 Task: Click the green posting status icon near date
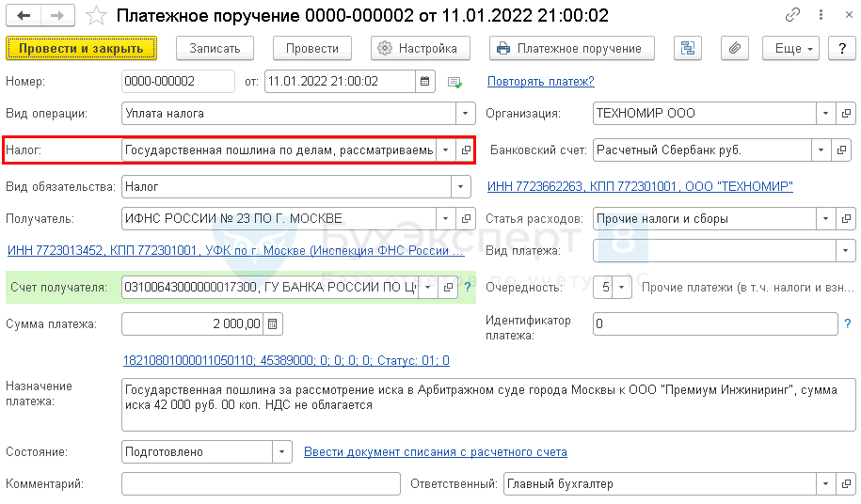pyautogui.click(x=455, y=83)
